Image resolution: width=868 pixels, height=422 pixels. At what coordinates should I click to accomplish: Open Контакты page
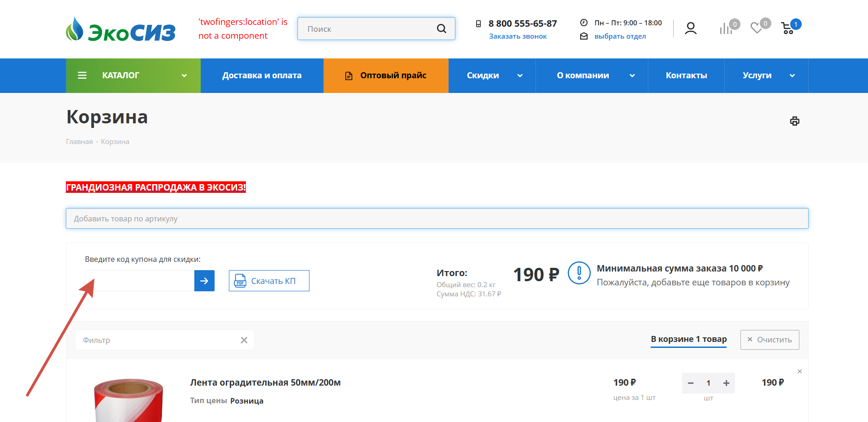tap(686, 75)
